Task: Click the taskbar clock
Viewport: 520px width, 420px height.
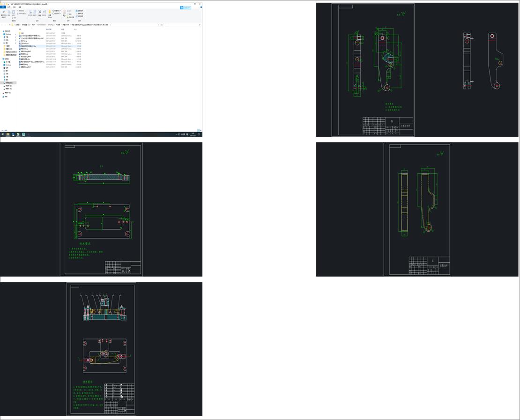Action: tap(193, 134)
